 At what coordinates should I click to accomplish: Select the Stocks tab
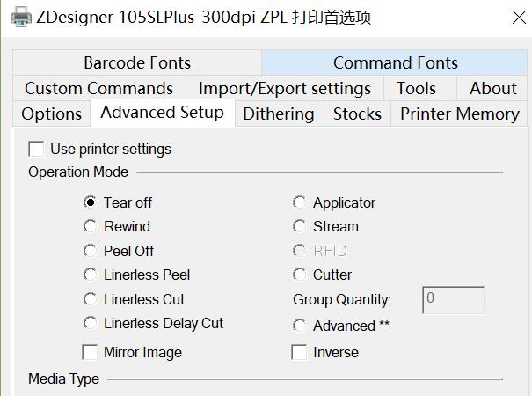pos(357,114)
